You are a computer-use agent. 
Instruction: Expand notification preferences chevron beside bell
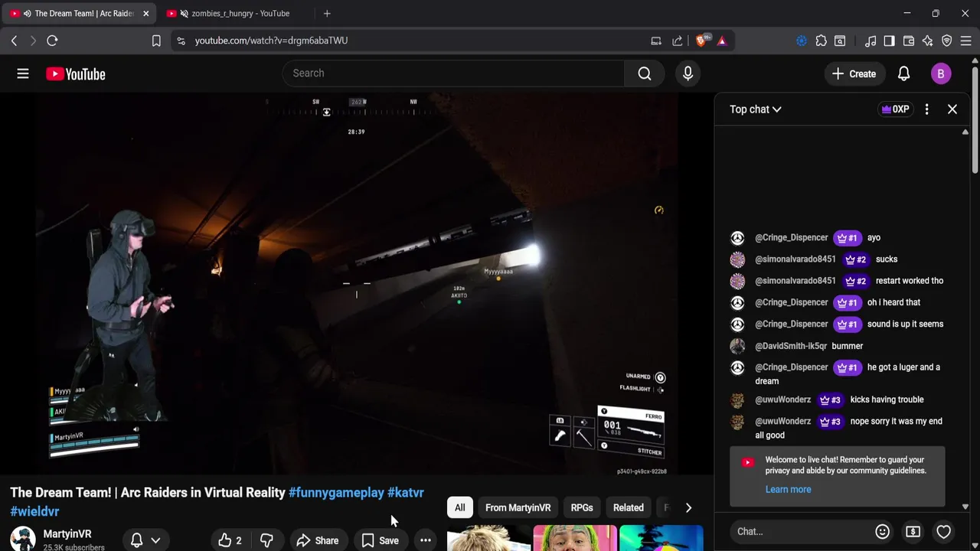click(x=155, y=540)
